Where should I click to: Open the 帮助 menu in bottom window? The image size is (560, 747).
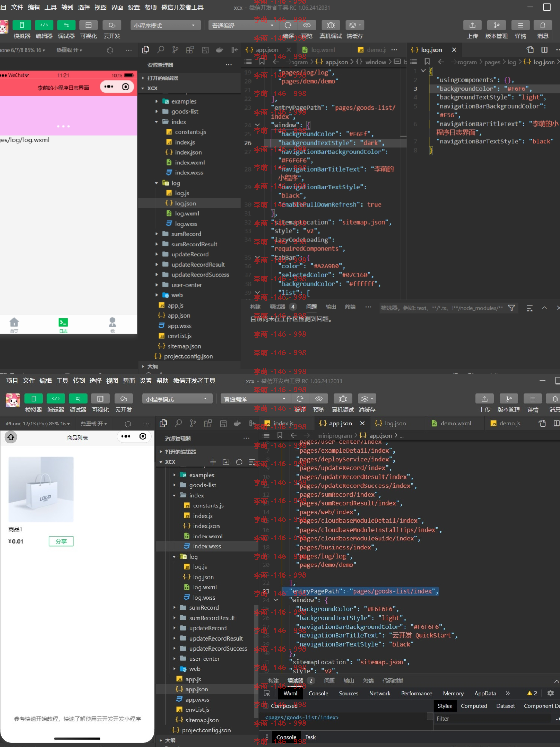[162, 381]
